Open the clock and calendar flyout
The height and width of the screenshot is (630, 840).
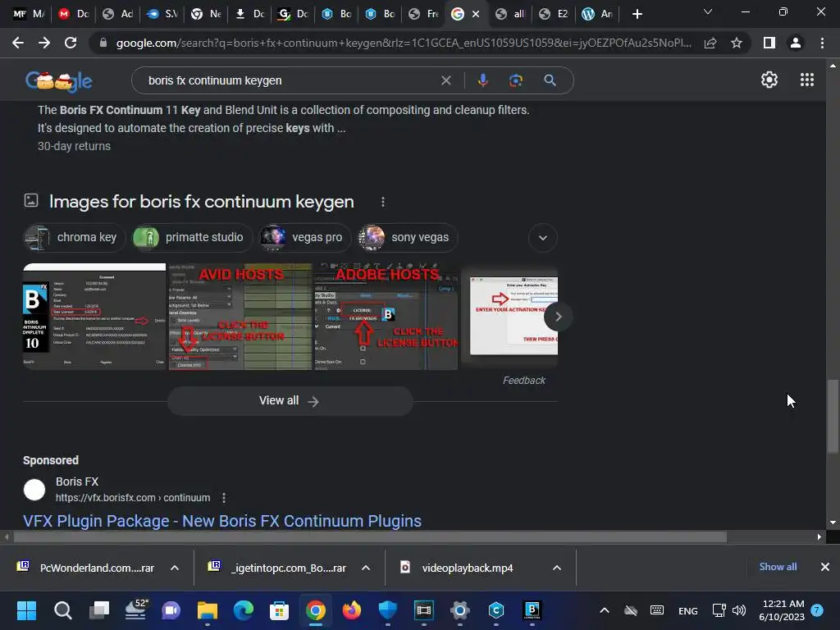(782, 610)
